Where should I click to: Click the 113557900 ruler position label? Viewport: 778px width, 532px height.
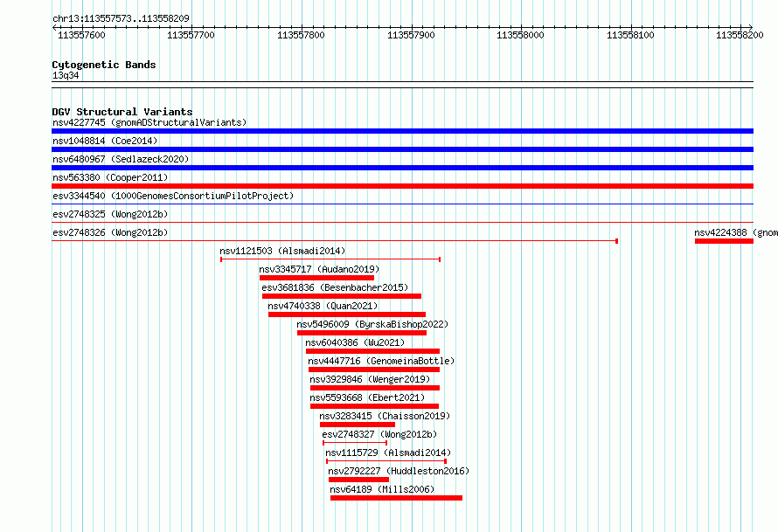coord(411,35)
